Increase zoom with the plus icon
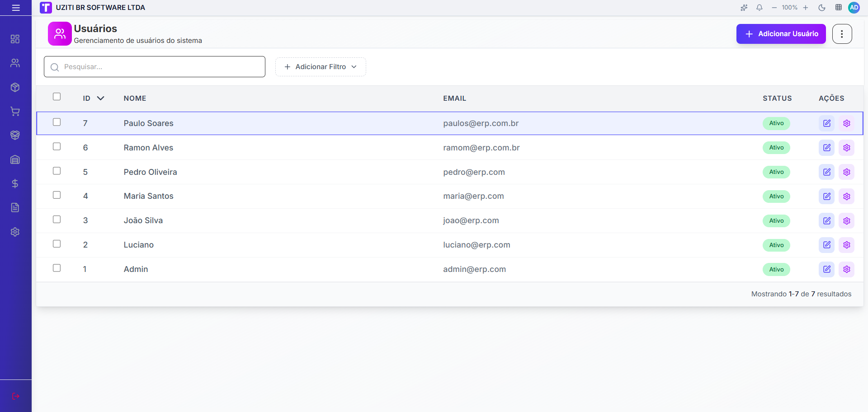The width and height of the screenshot is (868, 412). 806,8
